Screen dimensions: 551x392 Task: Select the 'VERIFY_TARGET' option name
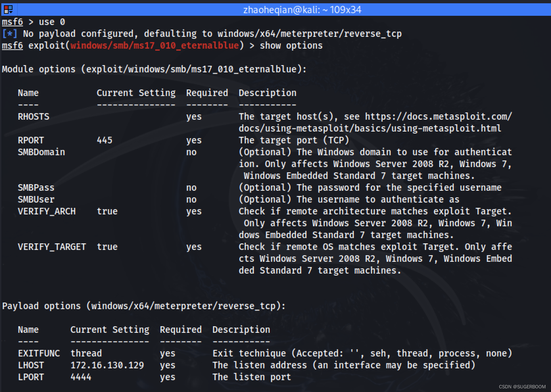click(x=52, y=247)
